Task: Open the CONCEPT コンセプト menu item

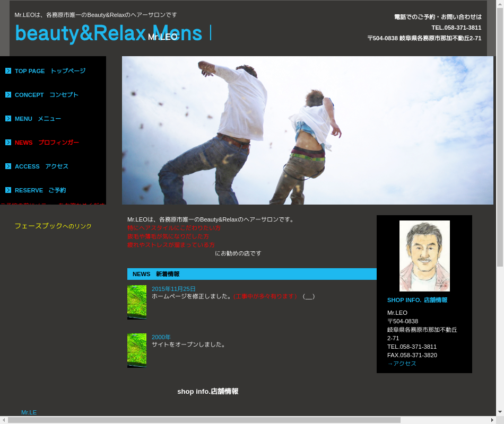Action: [46, 95]
